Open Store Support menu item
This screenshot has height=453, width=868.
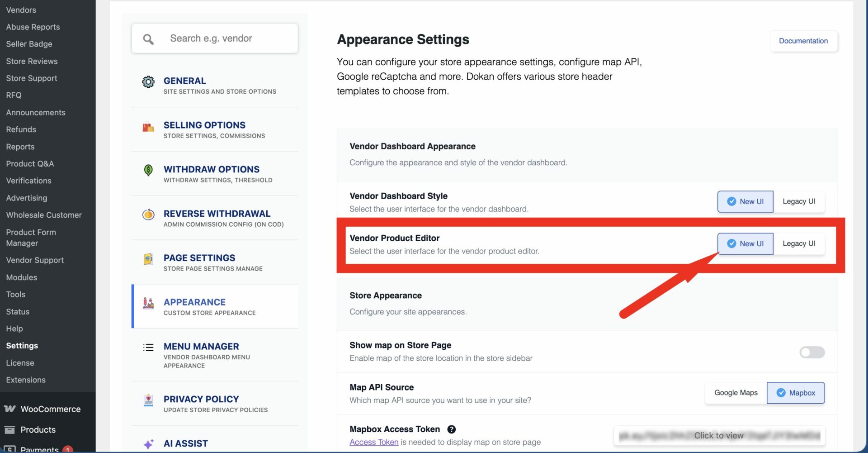32,78
